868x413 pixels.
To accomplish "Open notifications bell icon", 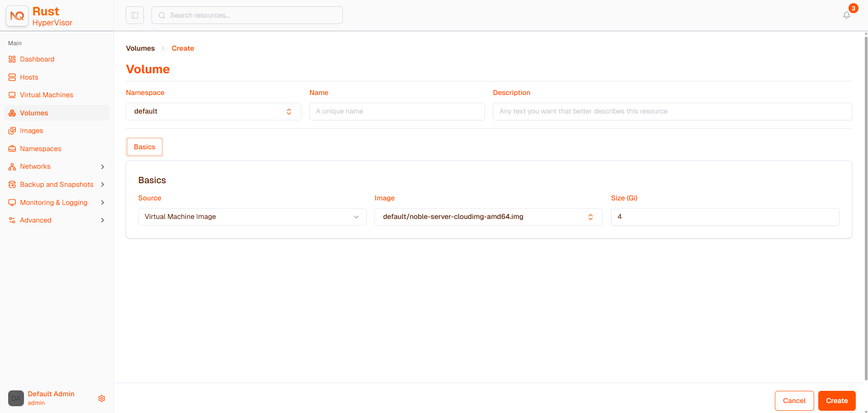I will pyautogui.click(x=847, y=15).
